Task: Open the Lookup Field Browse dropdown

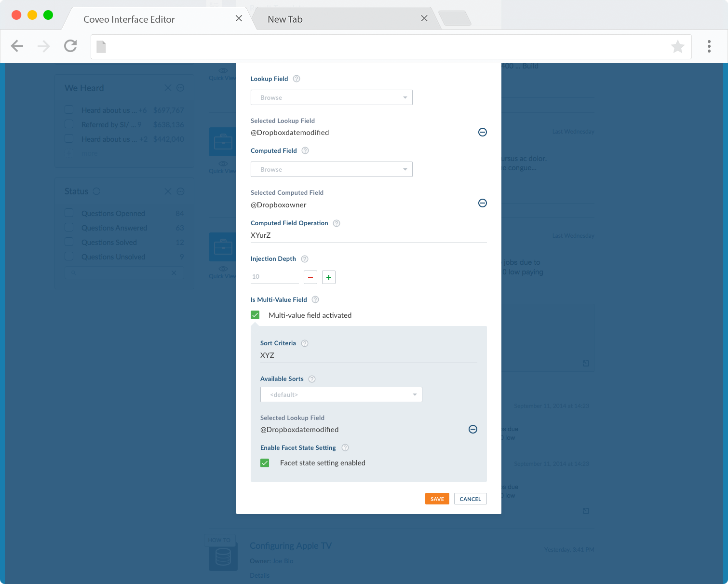Action: (331, 97)
